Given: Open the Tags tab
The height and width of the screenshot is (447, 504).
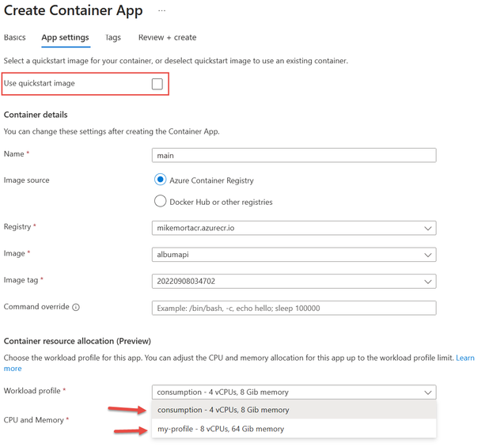Looking at the screenshot, I should (113, 37).
